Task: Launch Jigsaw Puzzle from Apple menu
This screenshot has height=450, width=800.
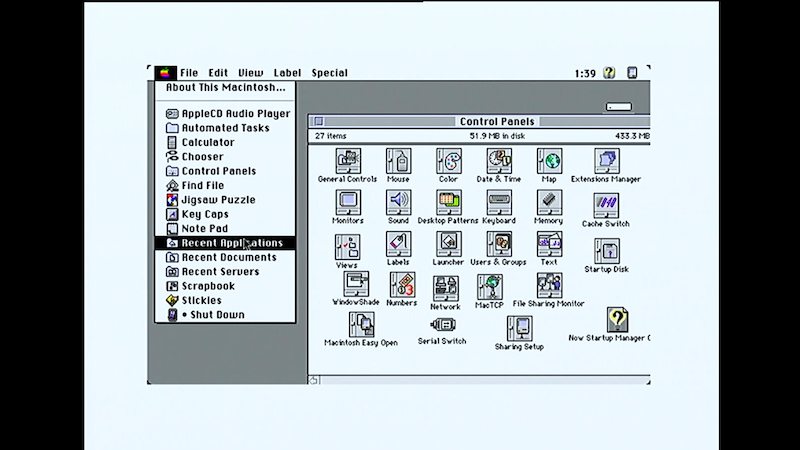Action: tap(225, 199)
